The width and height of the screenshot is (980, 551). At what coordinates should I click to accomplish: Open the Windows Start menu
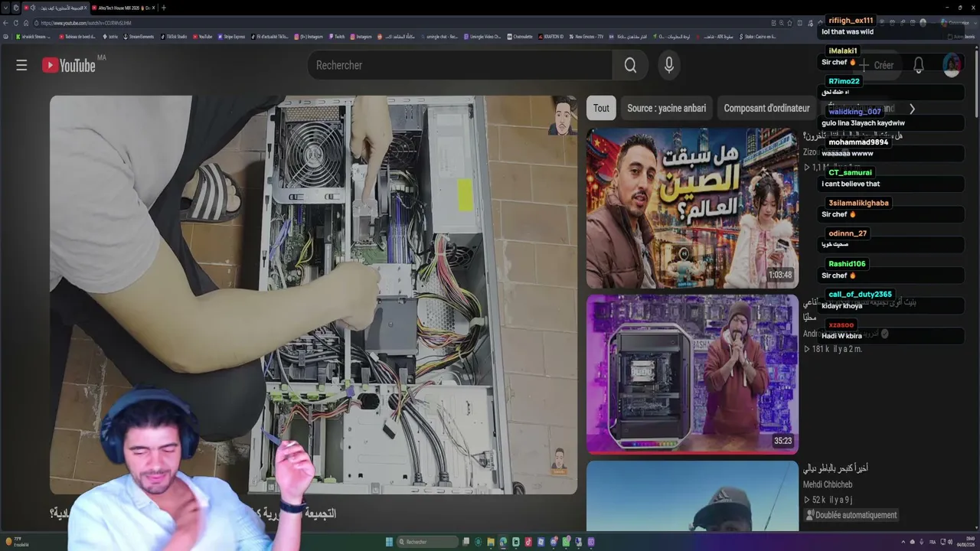[389, 542]
